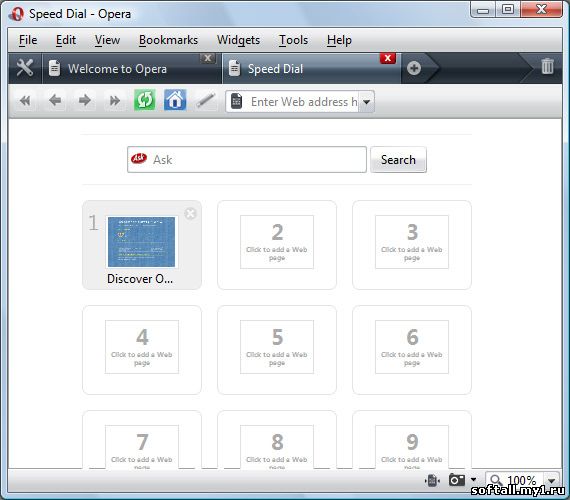Close the Welcome to Opera tab
Screen dimensions: 570x500
pyautogui.click(x=208, y=58)
